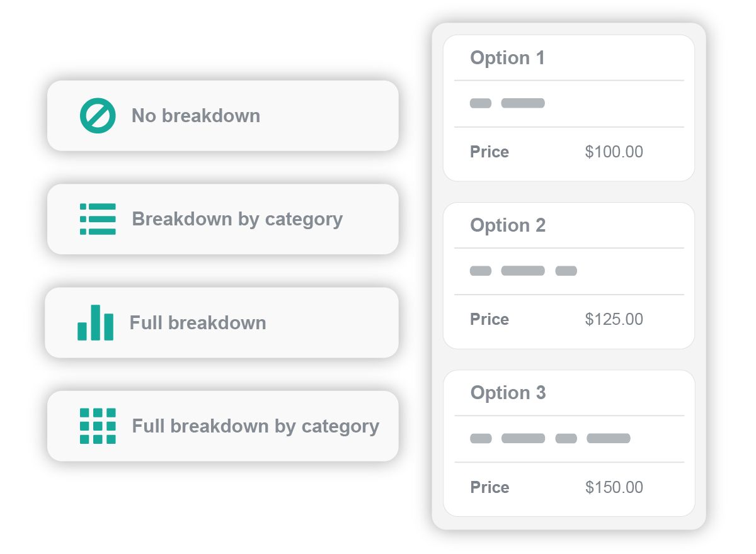756x554 pixels.
Task: Click the placeholder line items in Option 1
Action: pos(507,103)
